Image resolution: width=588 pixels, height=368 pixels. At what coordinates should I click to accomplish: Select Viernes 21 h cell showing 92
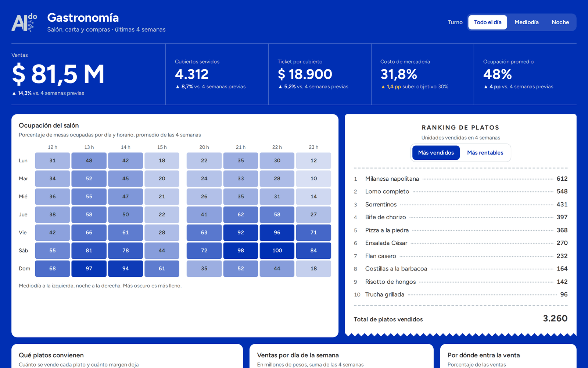[241, 233]
